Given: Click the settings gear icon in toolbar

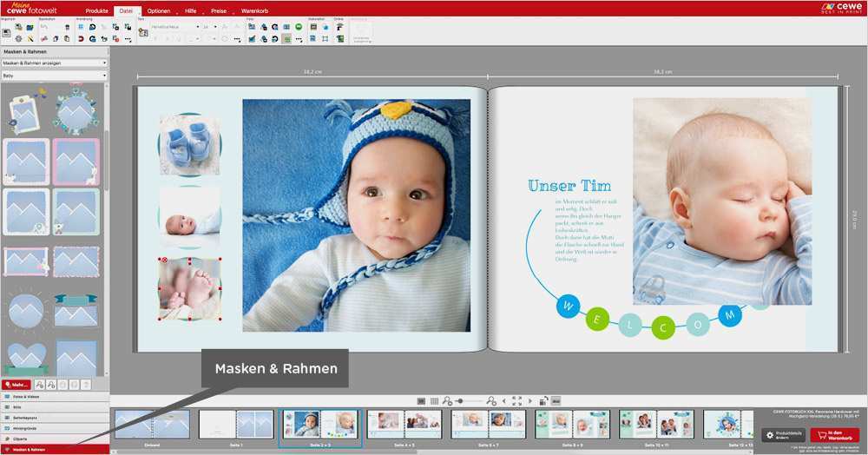Looking at the screenshot, I should coord(18,39).
